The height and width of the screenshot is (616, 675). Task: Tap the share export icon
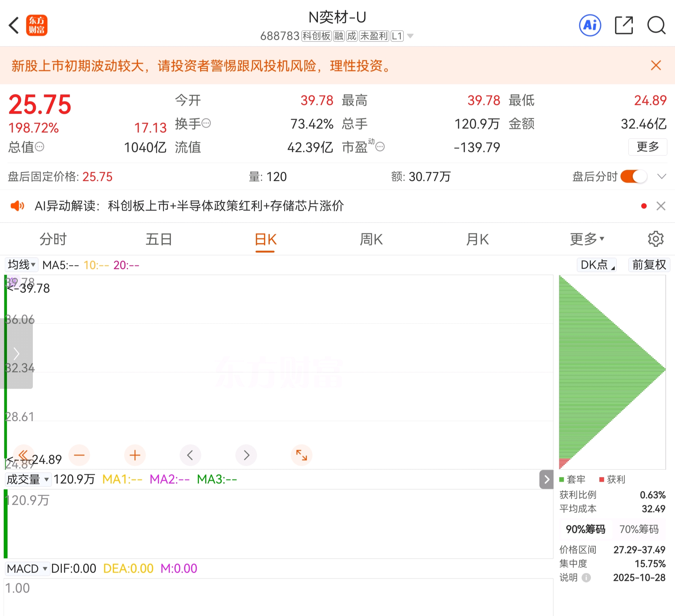click(x=624, y=25)
